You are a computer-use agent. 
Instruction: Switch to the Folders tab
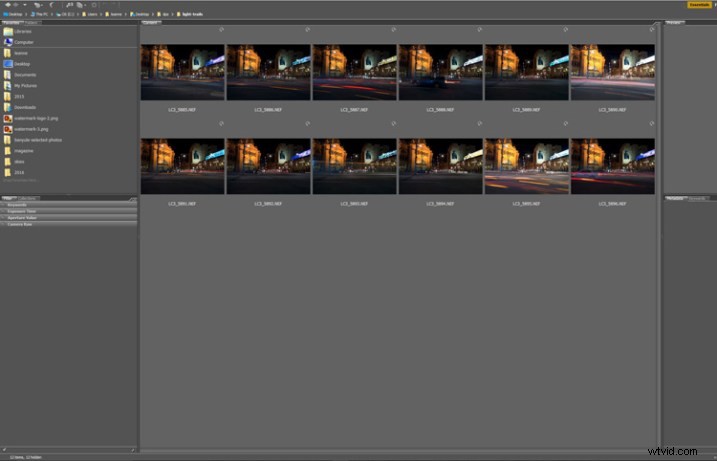click(32, 22)
